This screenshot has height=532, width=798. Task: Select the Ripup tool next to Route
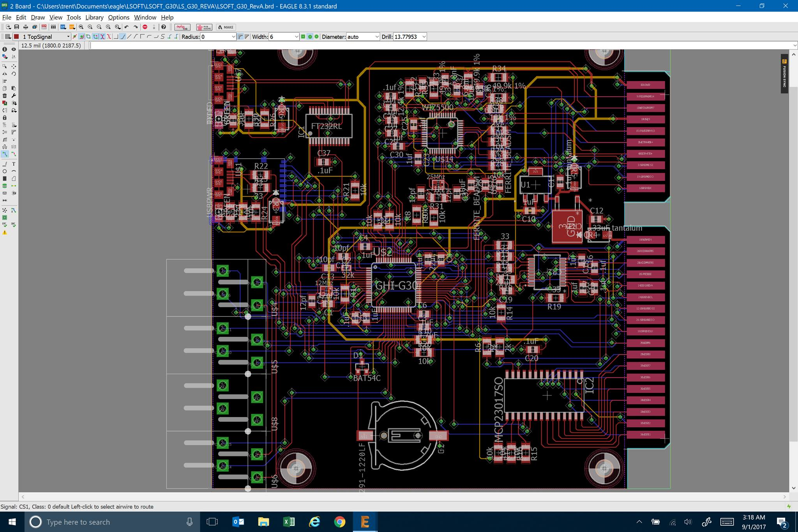click(14, 154)
